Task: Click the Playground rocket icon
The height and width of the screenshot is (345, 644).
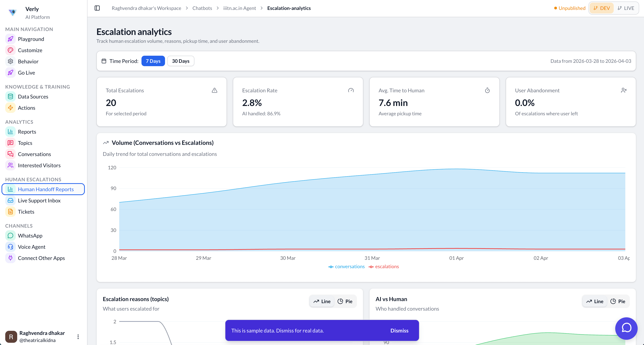Action: coord(10,39)
